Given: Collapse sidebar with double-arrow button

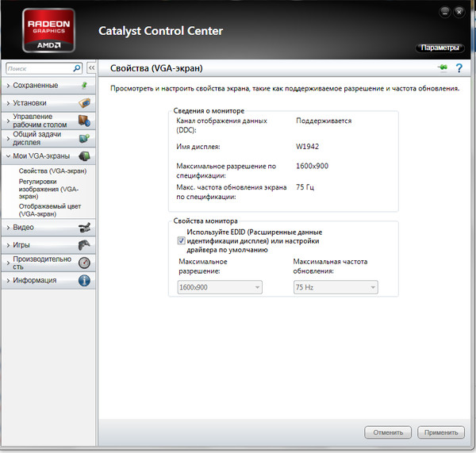Looking at the screenshot, I should click(x=91, y=68).
